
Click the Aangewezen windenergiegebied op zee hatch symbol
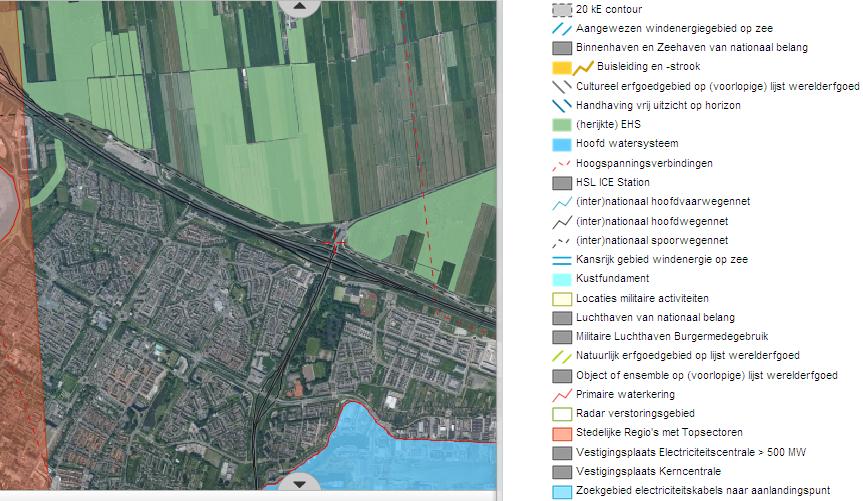coord(562,29)
